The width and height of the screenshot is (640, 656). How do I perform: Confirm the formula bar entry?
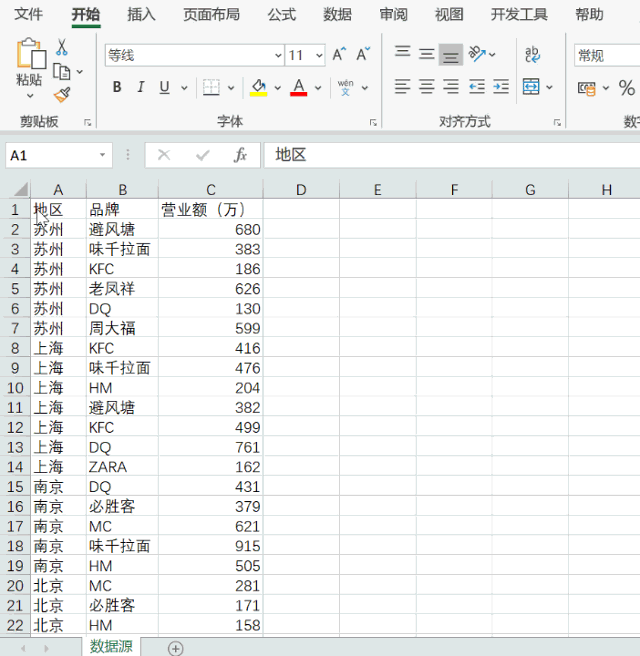point(202,156)
